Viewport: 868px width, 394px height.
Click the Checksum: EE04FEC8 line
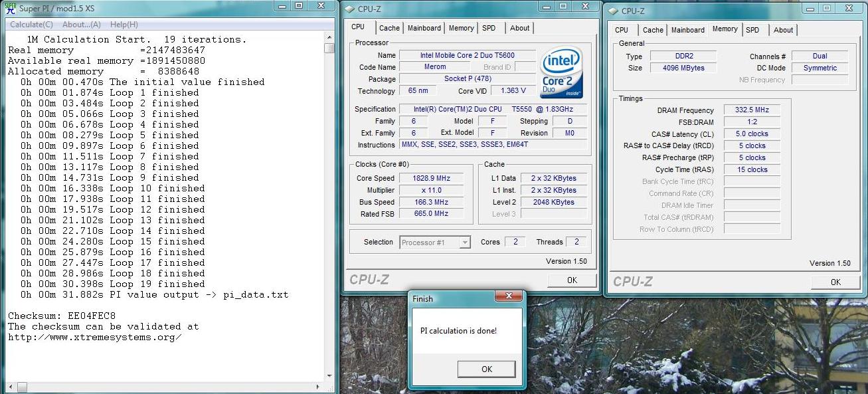coord(62,316)
